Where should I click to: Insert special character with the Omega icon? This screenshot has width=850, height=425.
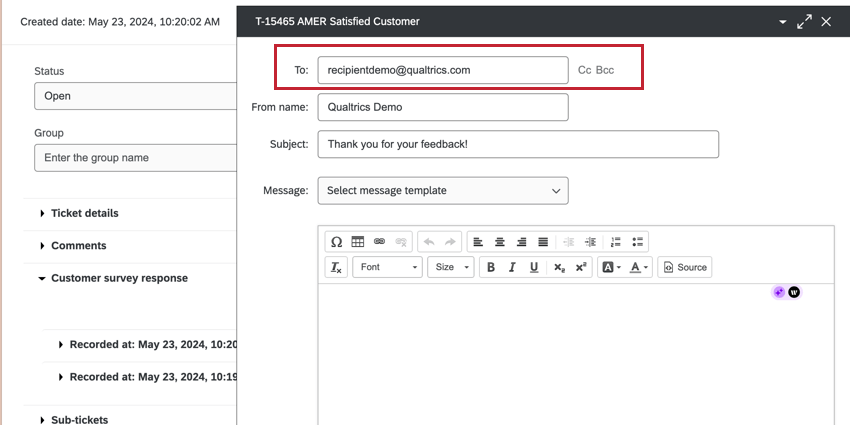coord(336,242)
